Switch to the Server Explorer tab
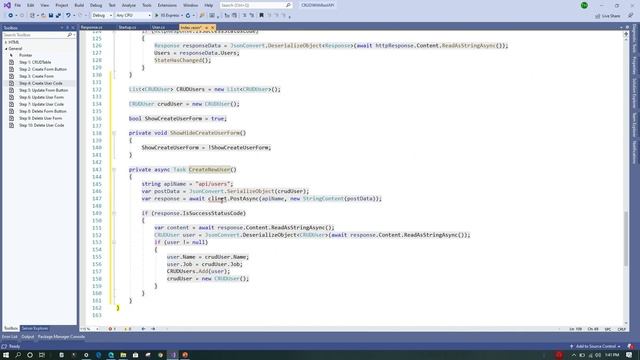The image size is (640, 360). click(35, 329)
